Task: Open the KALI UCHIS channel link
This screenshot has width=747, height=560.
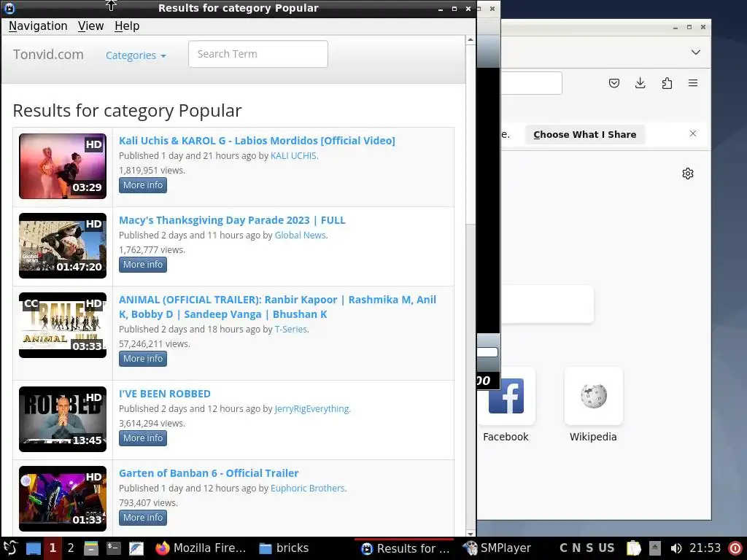Action: (293, 156)
